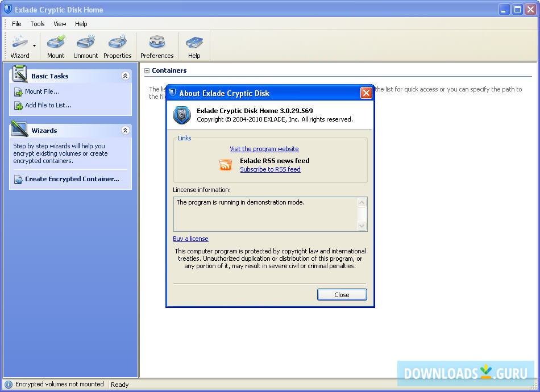Click the Help toolbar icon
The width and height of the screenshot is (540, 392).
194,45
